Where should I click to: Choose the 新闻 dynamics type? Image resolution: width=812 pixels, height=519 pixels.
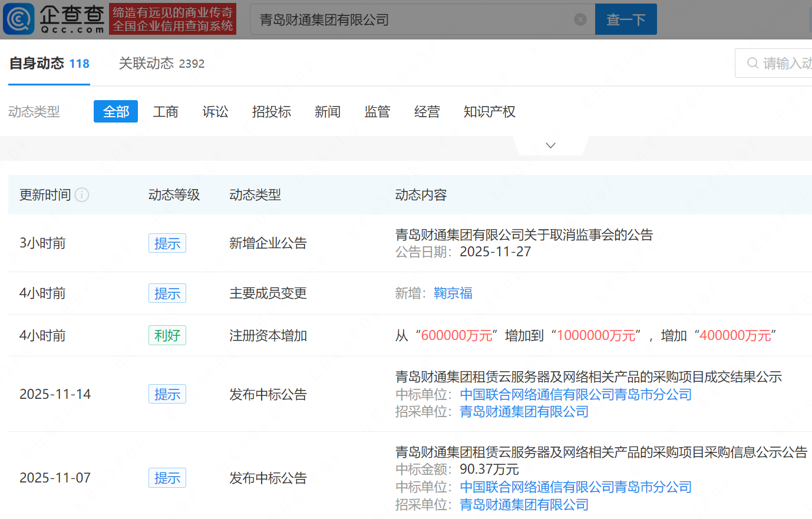(x=327, y=112)
